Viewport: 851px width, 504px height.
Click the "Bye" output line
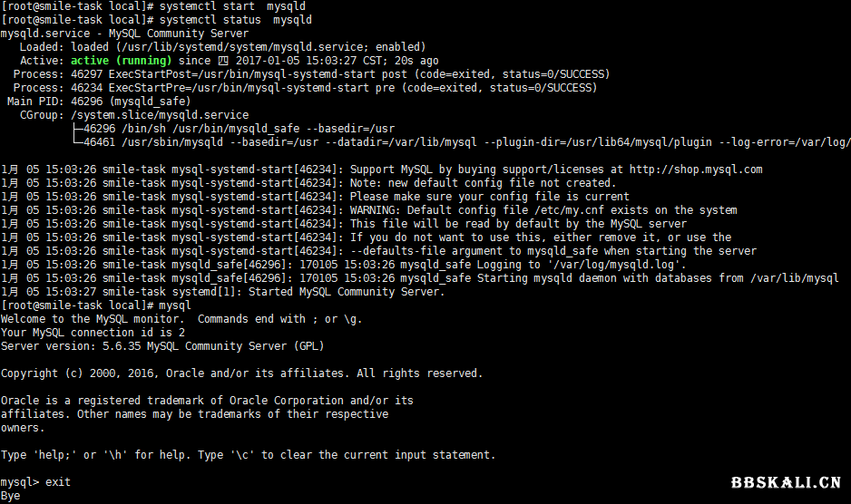pyautogui.click(x=11, y=496)
